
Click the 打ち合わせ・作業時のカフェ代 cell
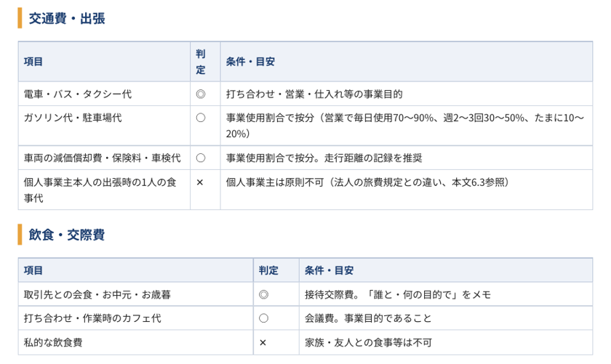tap(135, 318)
